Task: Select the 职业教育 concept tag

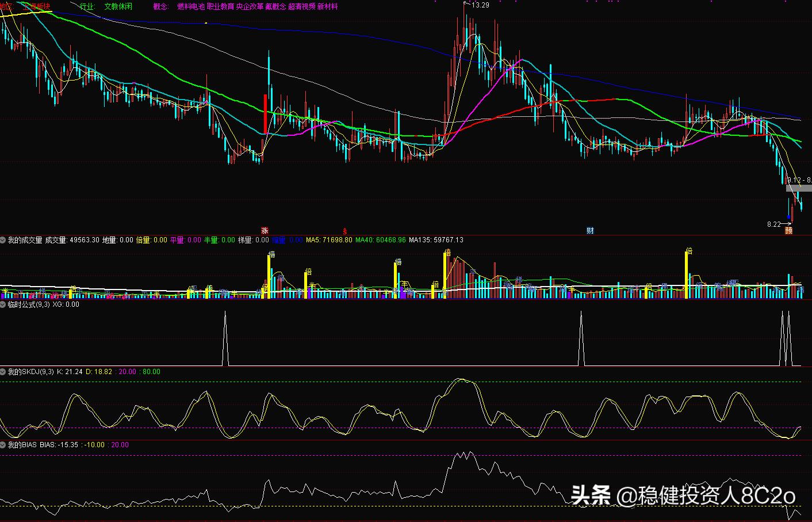Action: 220,7
